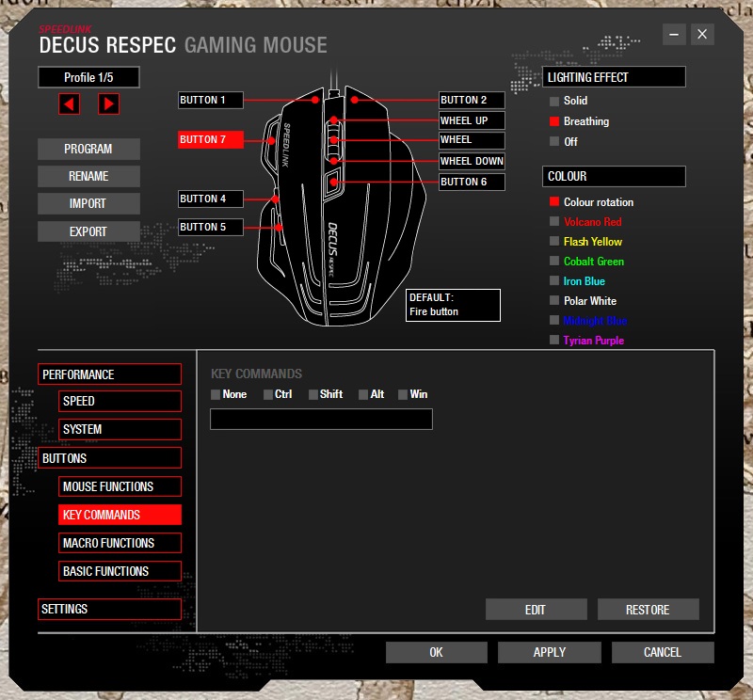Select the BUTTON 4 label
The width and height of the screenshot is (753, 700).
210,199
